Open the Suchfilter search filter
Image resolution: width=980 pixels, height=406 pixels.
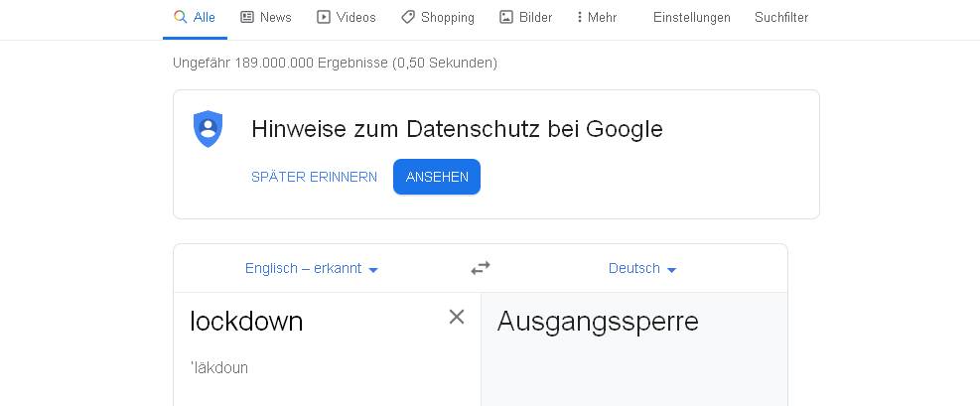[781, 18]
